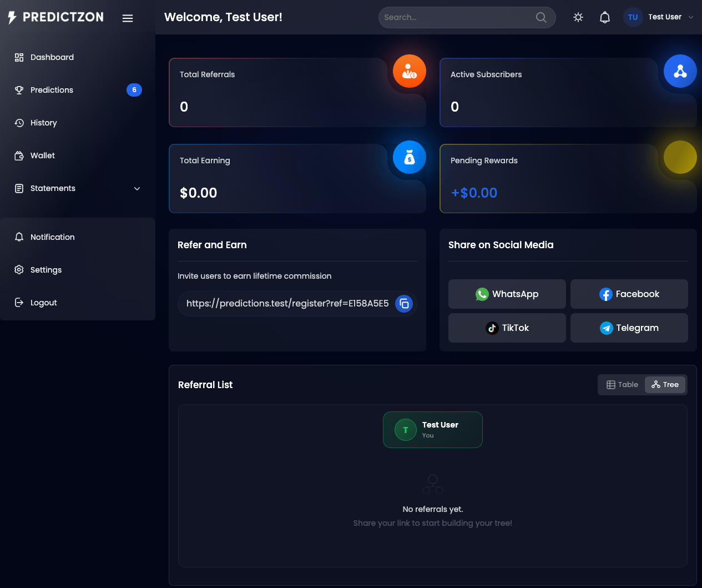
Task: Click the WhatsApp logo icon
Action: click(x=482, y=294)
